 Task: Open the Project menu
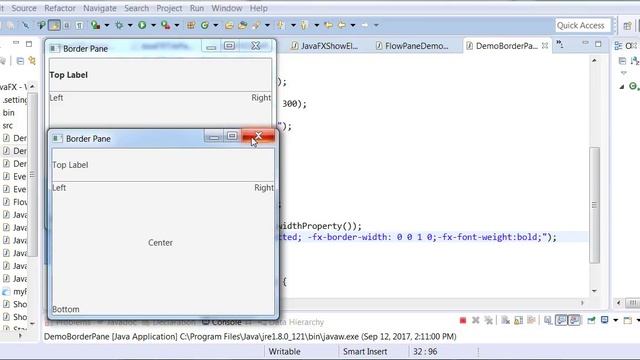[x=169, y=8]
